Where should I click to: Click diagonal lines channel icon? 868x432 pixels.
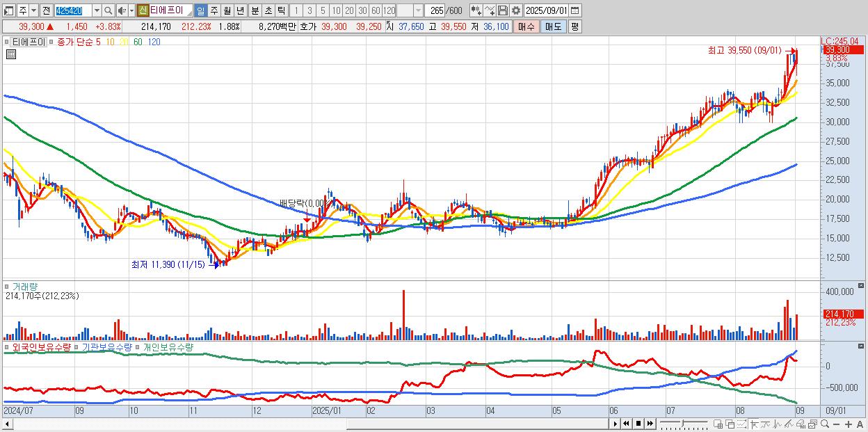coord(789,424)
